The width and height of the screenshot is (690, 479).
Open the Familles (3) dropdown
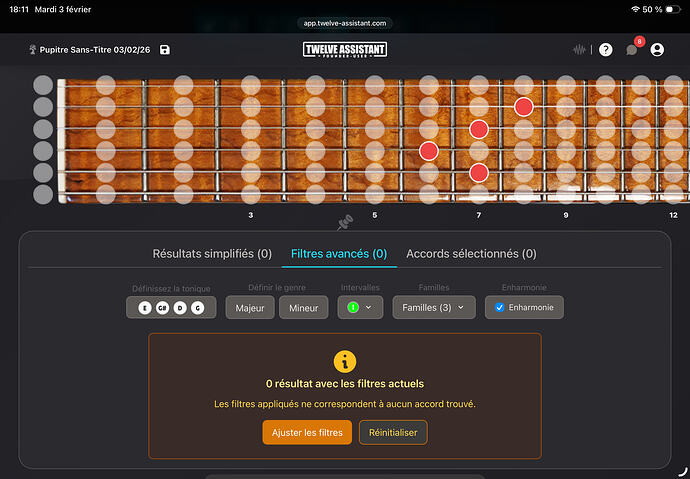(433, 308)
